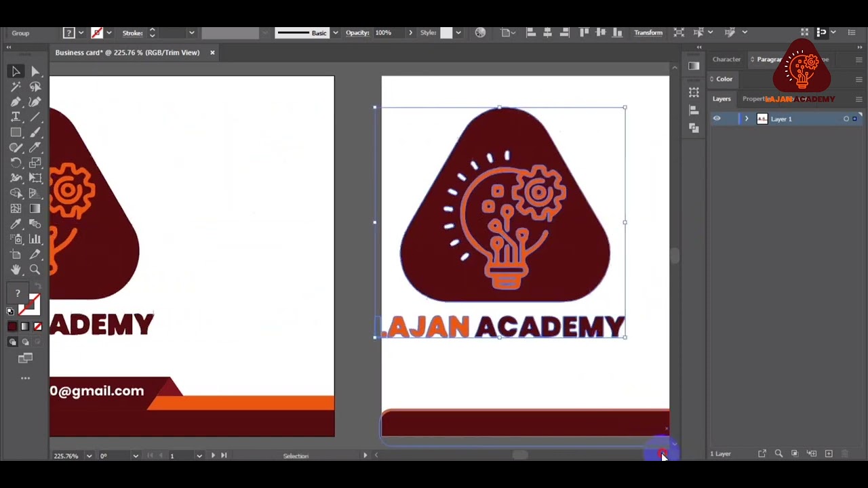Image resolution: width=868 pixels, height=488 pixels.
Task: Open the stroke weight dropdown
Action: (x=191, y=33)
